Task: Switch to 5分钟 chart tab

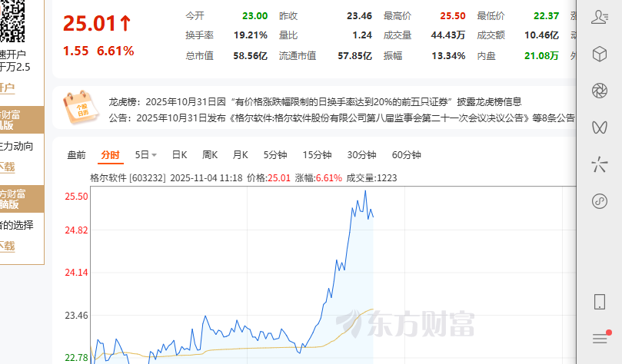Action: point(275,155)
